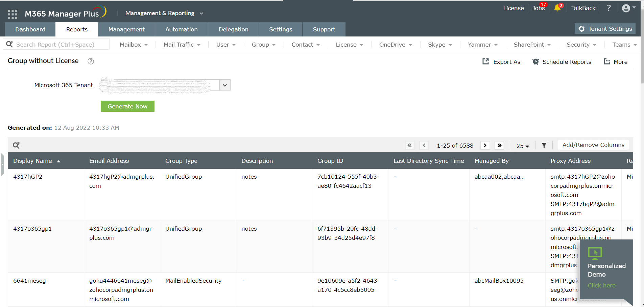
Task: Open the License link in header
Action: (x=513, y=8)
